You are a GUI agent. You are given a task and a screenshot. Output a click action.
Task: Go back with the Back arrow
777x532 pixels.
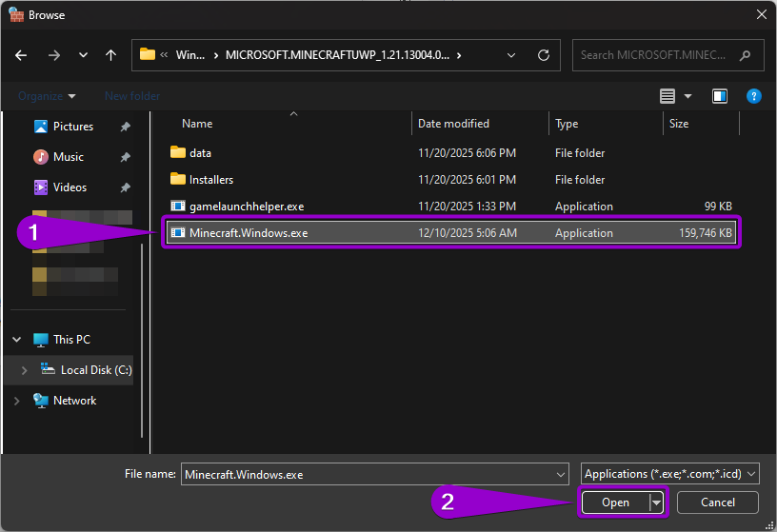[x=21, y=55]
